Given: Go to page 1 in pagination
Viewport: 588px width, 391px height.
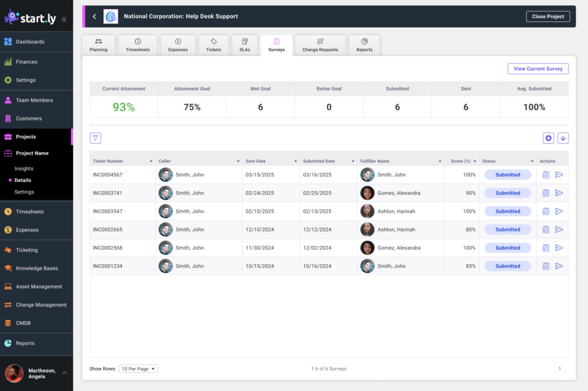Looking at the screenshot, I should [560, 369].
